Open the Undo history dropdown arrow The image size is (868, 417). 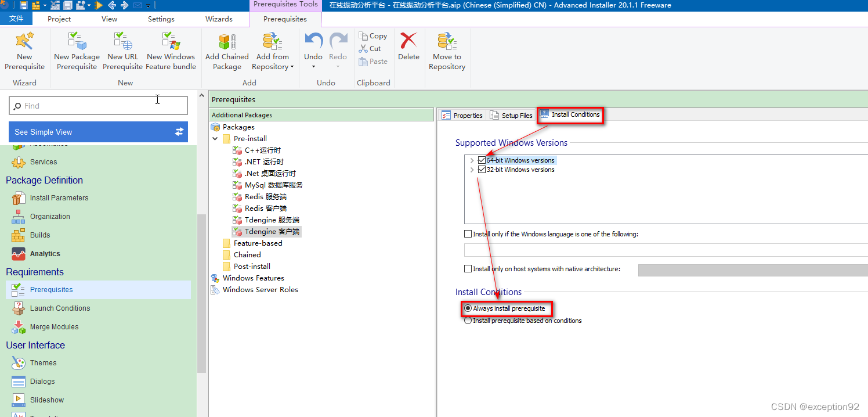(313, 66)
